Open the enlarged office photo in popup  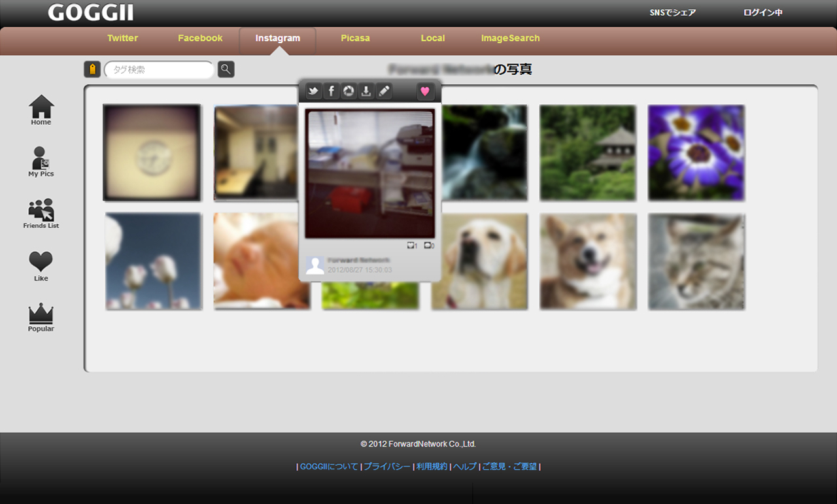[370, 173]
